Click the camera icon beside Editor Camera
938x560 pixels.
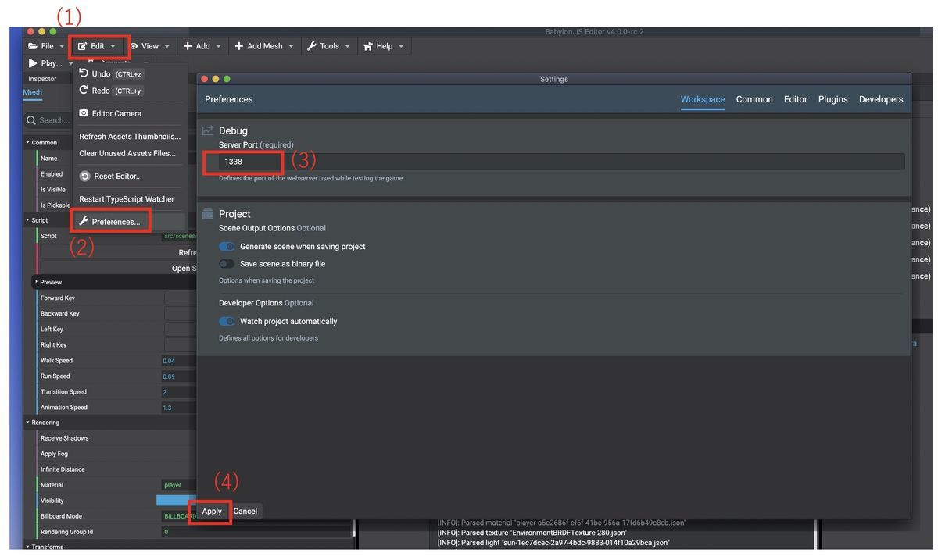click(x=84, y=113)
